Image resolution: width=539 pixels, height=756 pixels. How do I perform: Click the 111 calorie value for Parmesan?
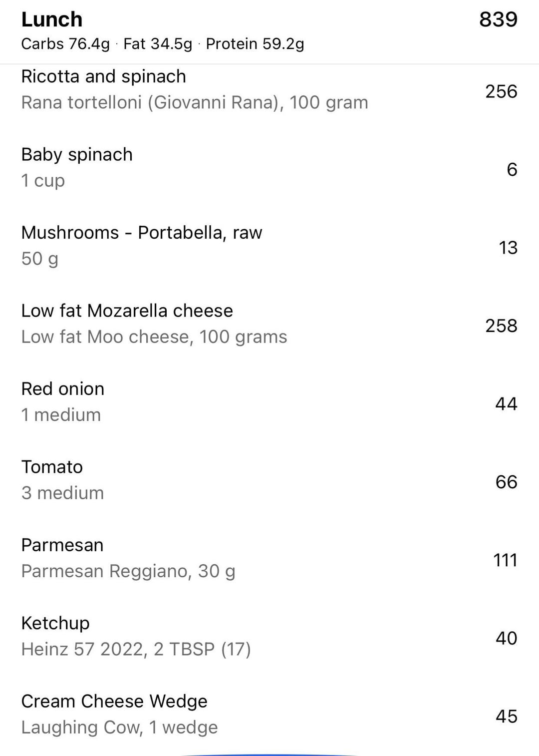(505, 560)
